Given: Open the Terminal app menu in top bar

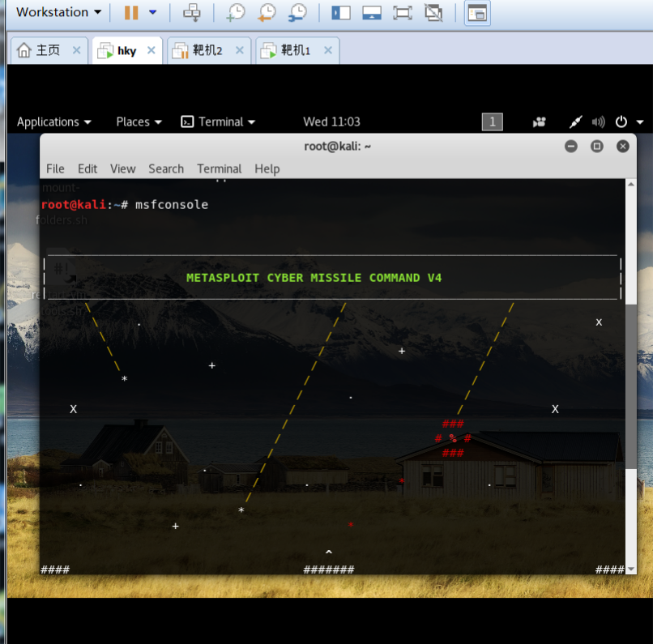Looking at the screenshot, I should 218,122.
